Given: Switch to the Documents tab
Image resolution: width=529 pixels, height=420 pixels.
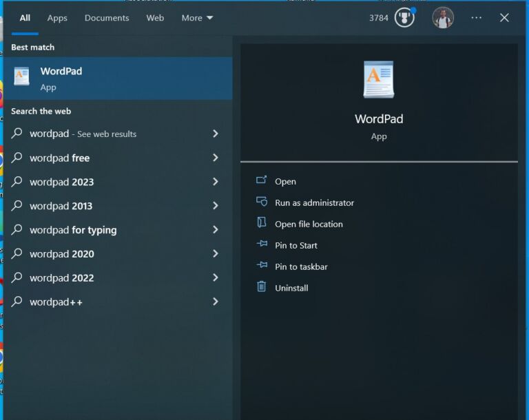Looking at the screenshot, I should (107, 18).
